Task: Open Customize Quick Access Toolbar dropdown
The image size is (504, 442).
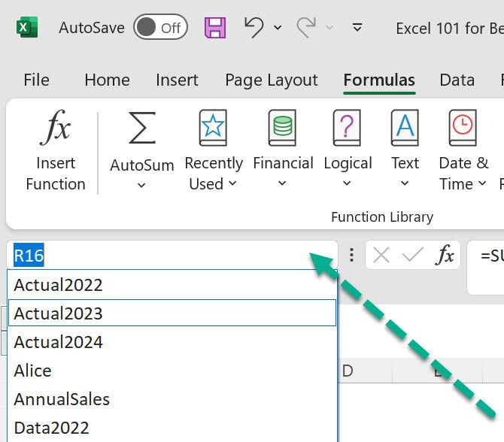Action: (x=357, y=28)
